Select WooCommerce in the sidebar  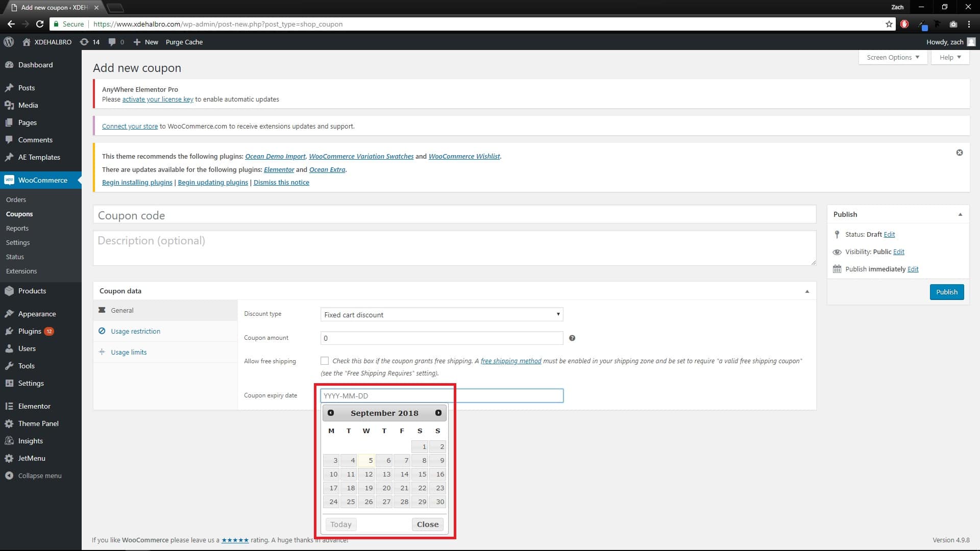tap(41, 180)
